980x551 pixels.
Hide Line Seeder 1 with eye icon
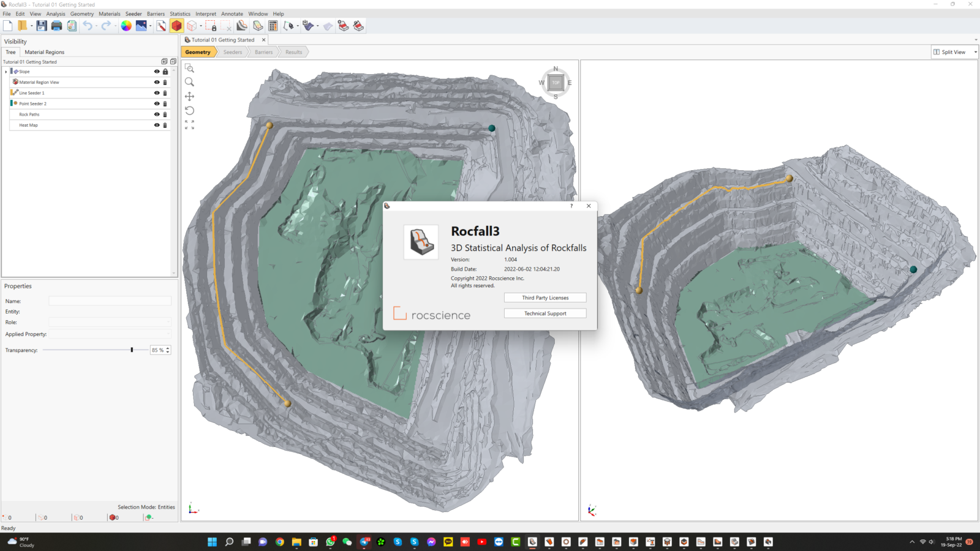[157, 93]
